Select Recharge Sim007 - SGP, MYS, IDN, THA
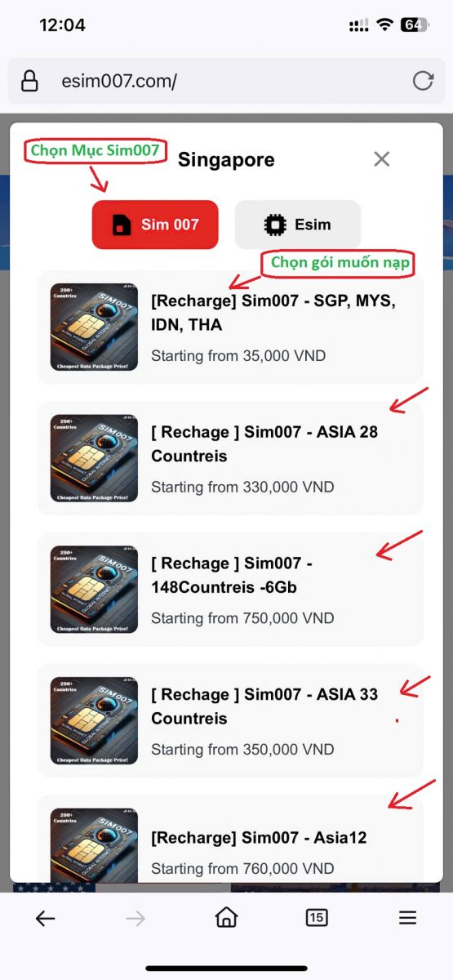This screenshot has width=453, height=980. (230, 327)
